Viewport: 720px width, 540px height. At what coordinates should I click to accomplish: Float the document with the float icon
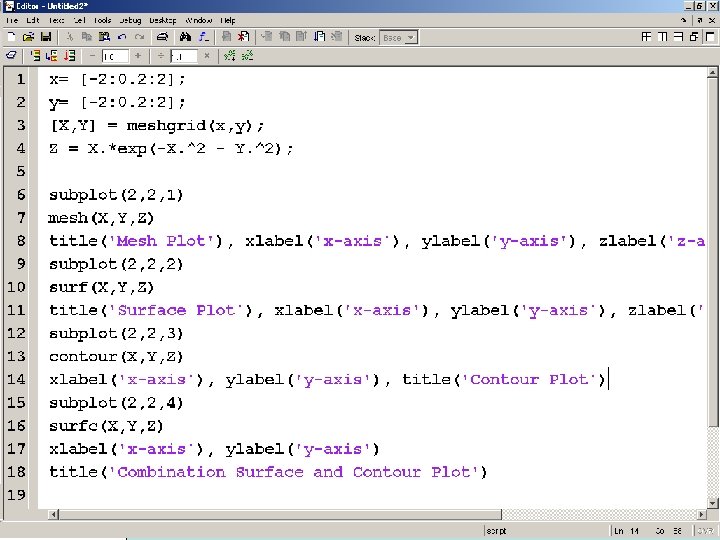pos(694,37)
